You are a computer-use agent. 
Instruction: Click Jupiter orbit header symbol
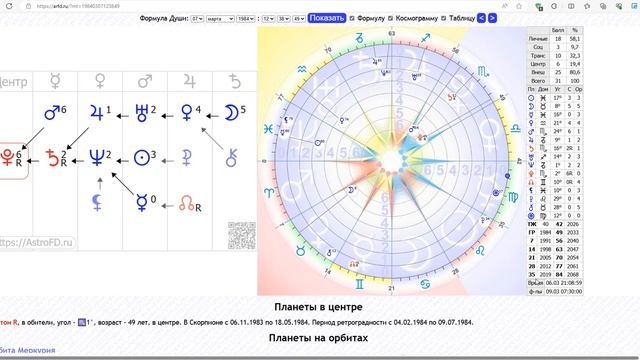point(190,81)
